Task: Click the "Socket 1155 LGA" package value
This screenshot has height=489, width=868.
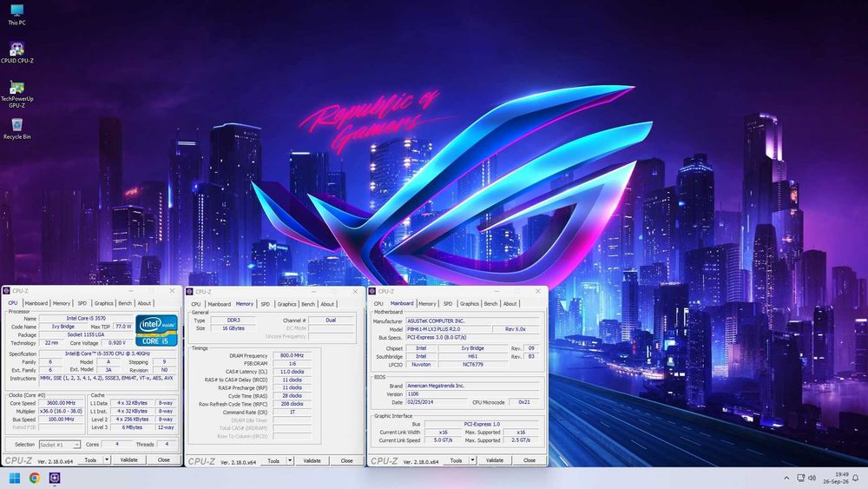Action: pyautogui.click(x=86, y=334)
